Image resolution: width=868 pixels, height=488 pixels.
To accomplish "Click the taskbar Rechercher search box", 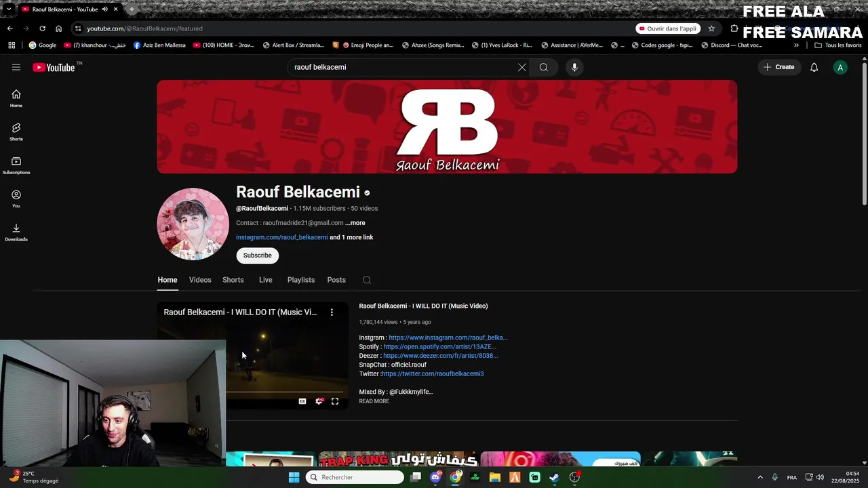I will (355, 478).
